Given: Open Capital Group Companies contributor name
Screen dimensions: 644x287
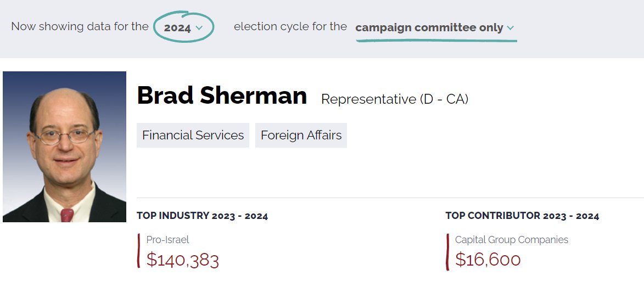Looking at the screenshot, I should [511, 240].
